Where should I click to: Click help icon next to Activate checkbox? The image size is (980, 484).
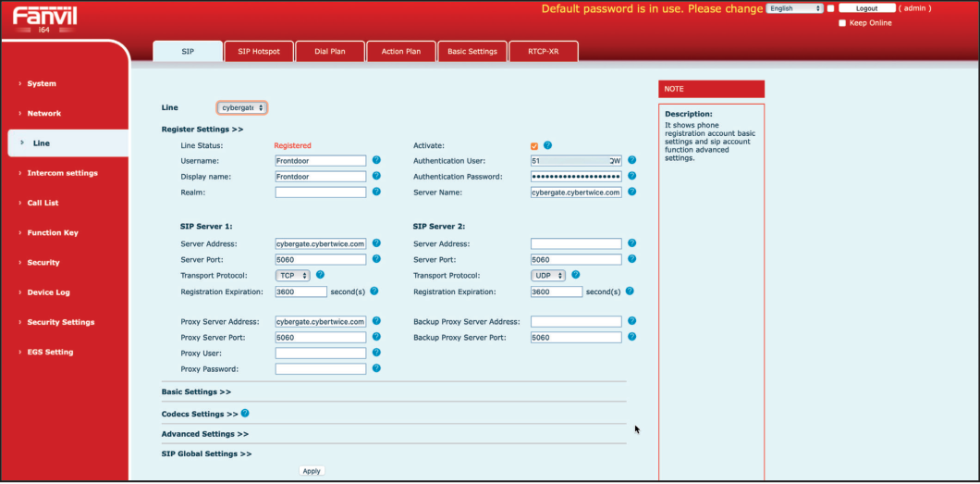tap(548, 145)
